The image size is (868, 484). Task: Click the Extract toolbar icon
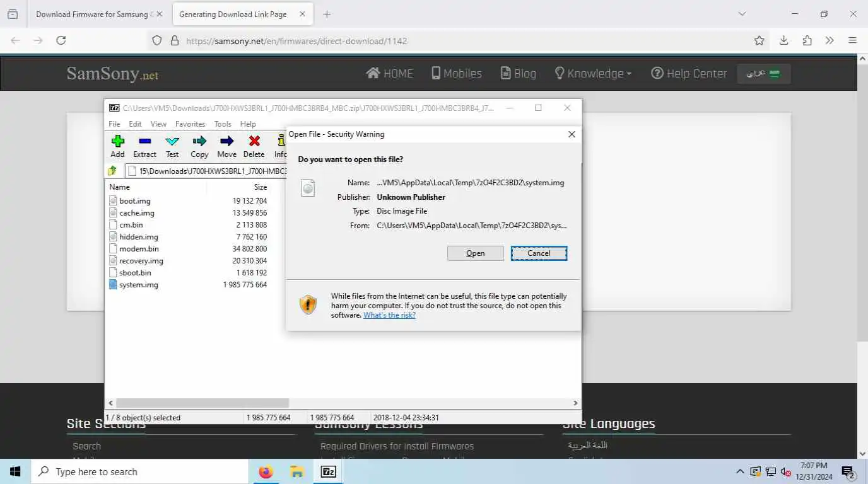tap(144, 146)
